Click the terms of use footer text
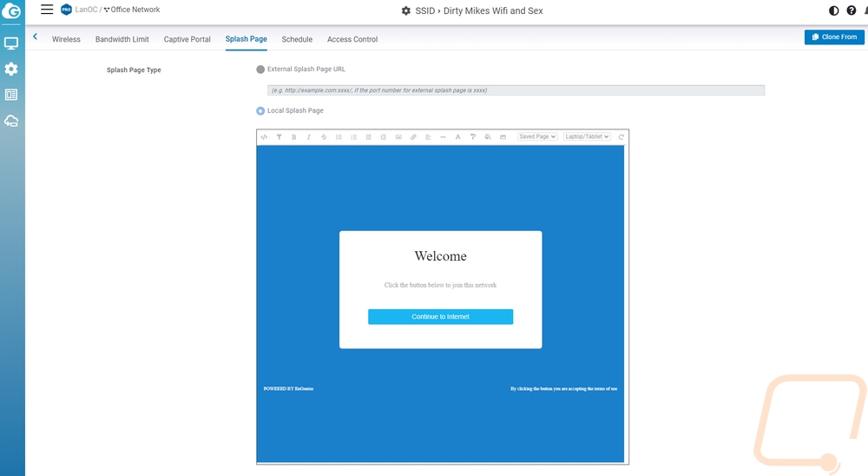Screen dimensions: 868x476 tap(563, 388)
